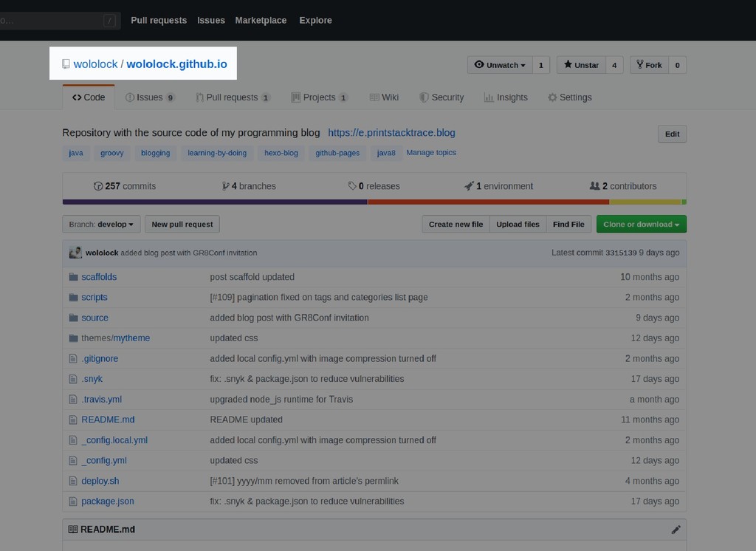756x551 pixels.
Task: Click the fork count 0
Action: [678, 65]
